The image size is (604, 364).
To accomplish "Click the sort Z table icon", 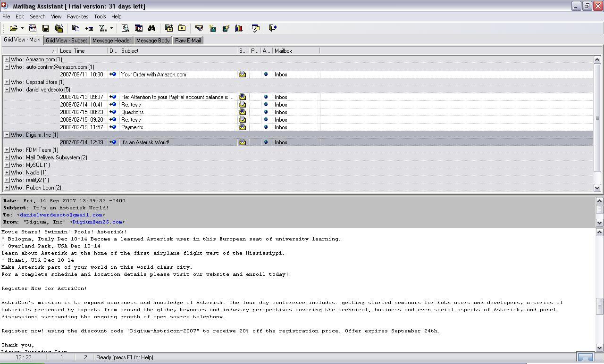I will [139, 28].
